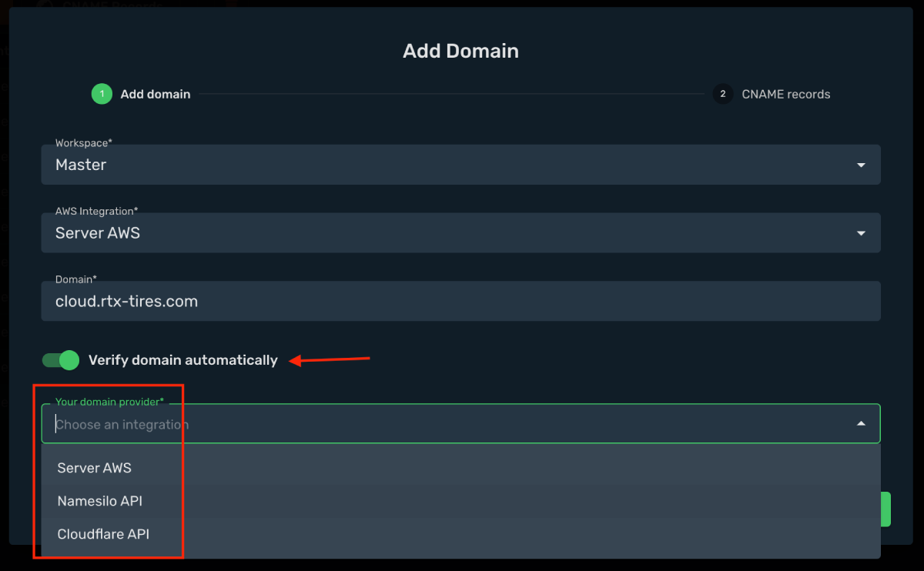This screenshot has width=924, height=571.
Task: Select Server AWS from the provider list
Action: point(460,468)
